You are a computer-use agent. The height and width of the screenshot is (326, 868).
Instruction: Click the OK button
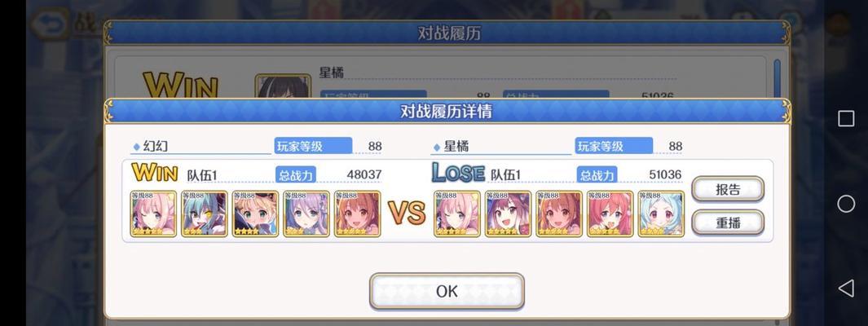click(x=447, y=291)
